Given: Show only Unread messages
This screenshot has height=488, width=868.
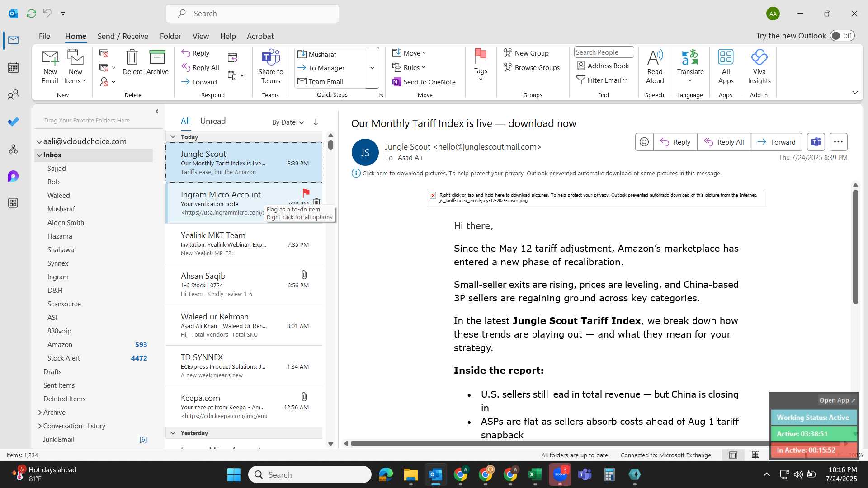Looking at the screenshot, I should coord(212,121).
